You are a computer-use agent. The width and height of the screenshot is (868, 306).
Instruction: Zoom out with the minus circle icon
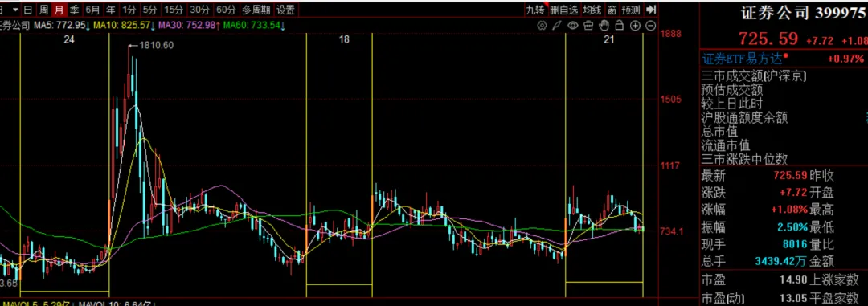click(651, 26)
